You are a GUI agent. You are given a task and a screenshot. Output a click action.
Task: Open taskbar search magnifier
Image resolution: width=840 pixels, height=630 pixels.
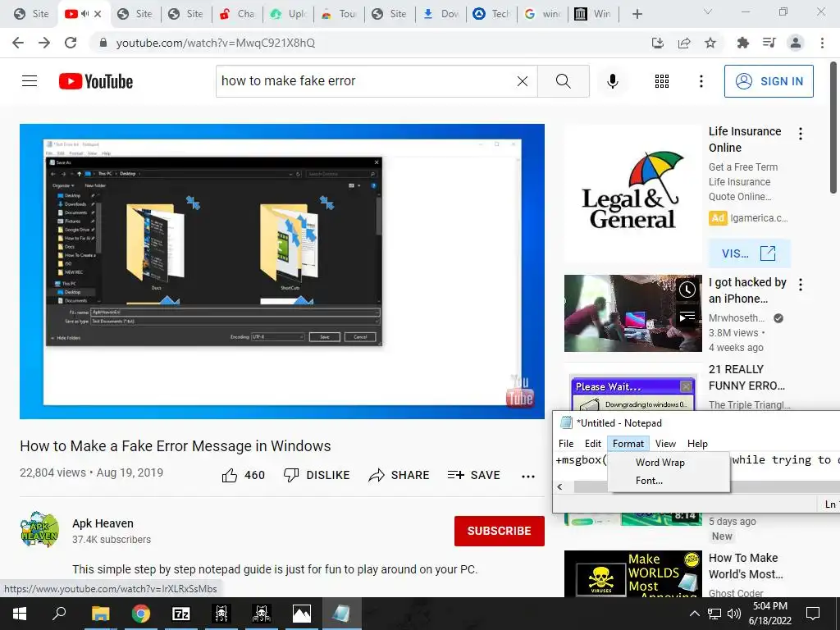(59, 614)
